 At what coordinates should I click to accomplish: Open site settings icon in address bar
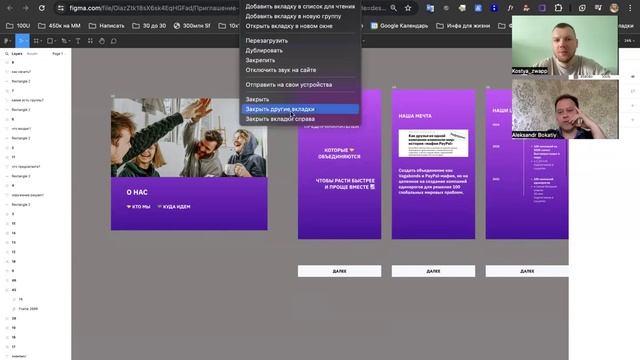pyautogui.click(x=61, y=8)
